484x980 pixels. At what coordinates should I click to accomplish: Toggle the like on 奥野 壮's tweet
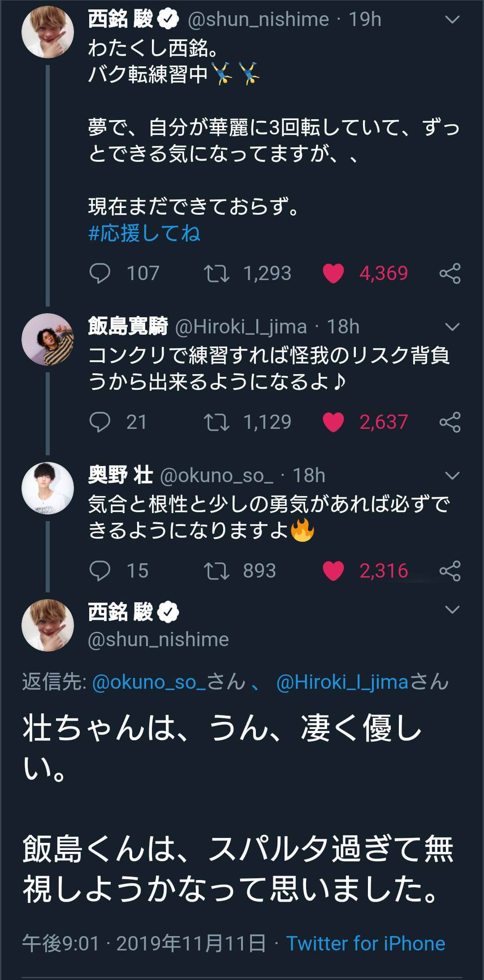click(333, 571)
